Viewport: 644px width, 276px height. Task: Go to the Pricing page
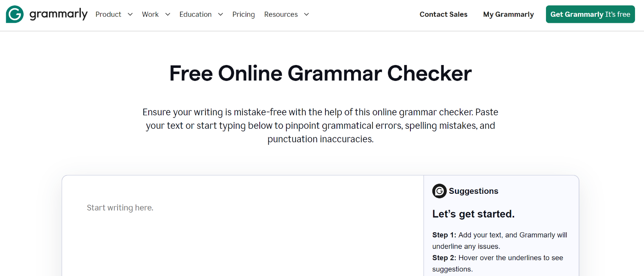tap(243, 14)
